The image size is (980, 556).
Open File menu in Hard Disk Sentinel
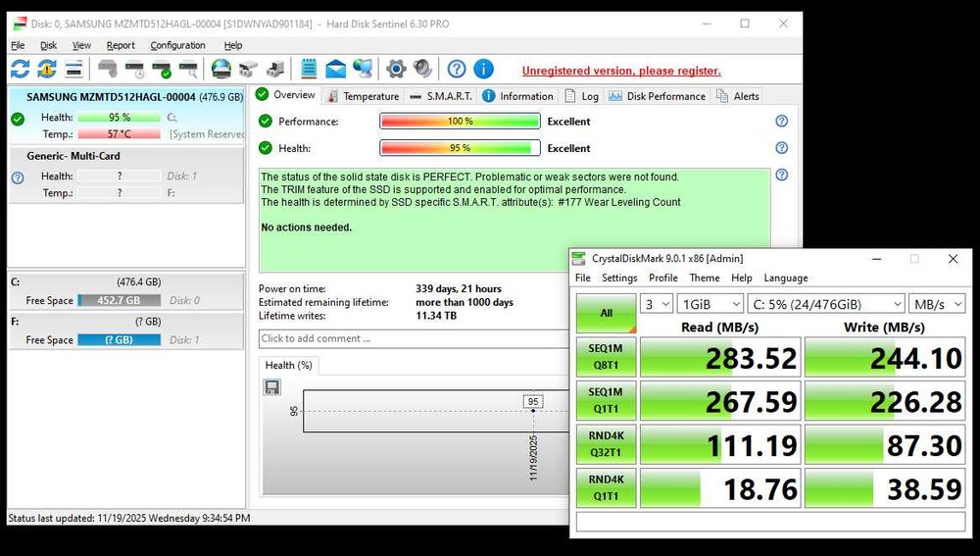[18, 46]
